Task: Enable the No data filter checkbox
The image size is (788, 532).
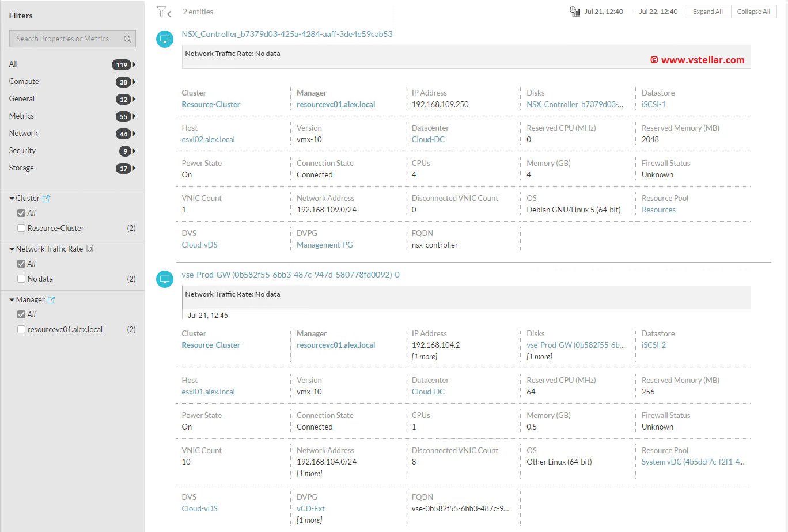Action: 21,279
